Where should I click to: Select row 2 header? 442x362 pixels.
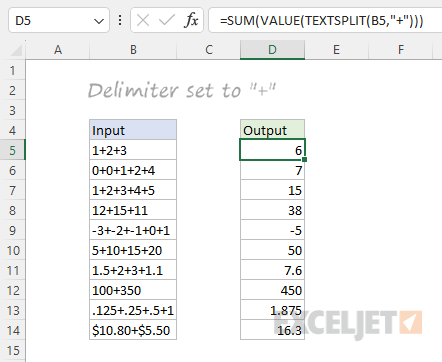coord(13,90)
